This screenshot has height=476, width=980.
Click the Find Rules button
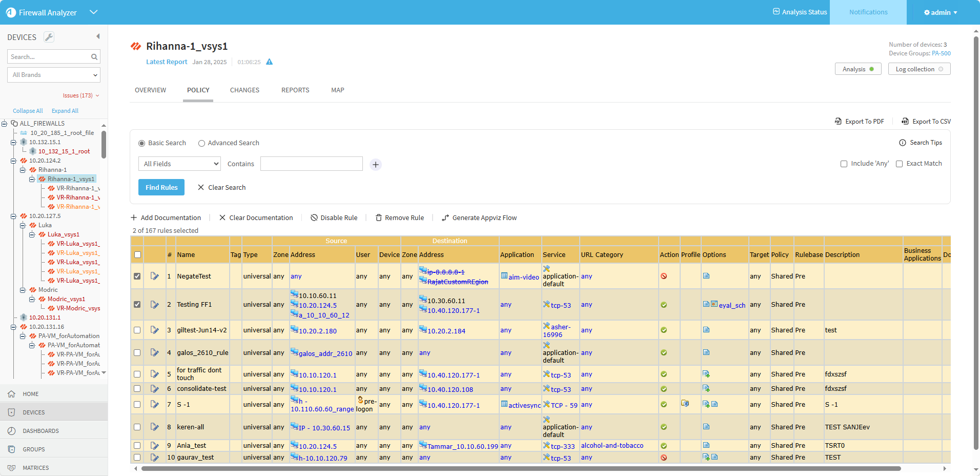coord(161,188)
